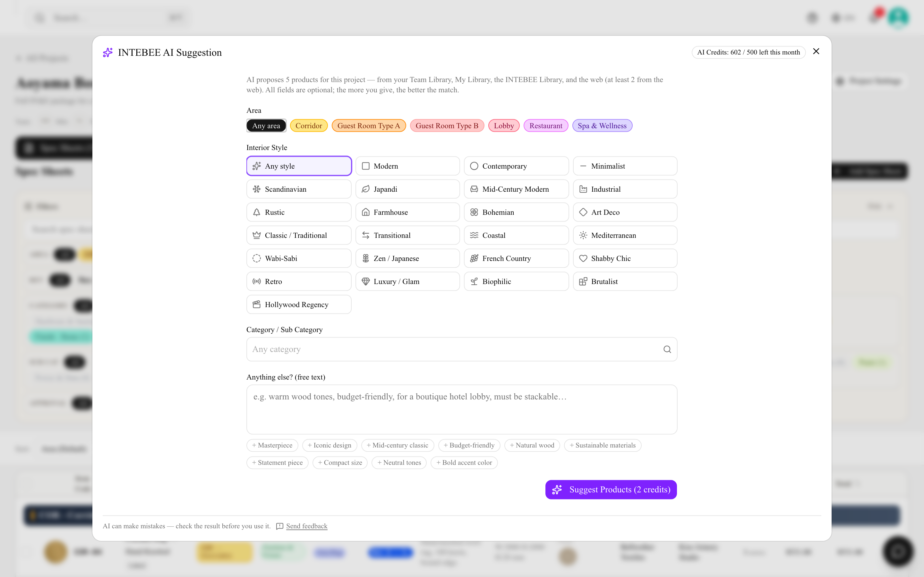Screen dimensions: 924x577
Task: Select the Lobby area tag
Action: point(504,126)
